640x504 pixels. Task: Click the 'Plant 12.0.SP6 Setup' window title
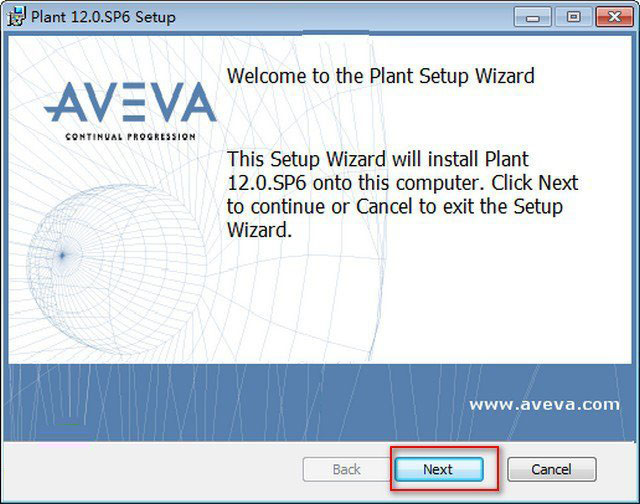click(x=103, y=17)
